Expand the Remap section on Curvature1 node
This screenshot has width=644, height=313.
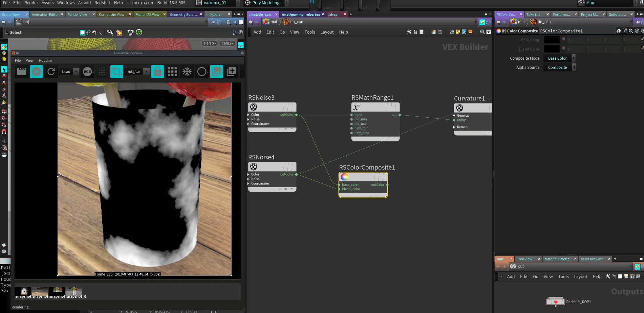point(454,127)
